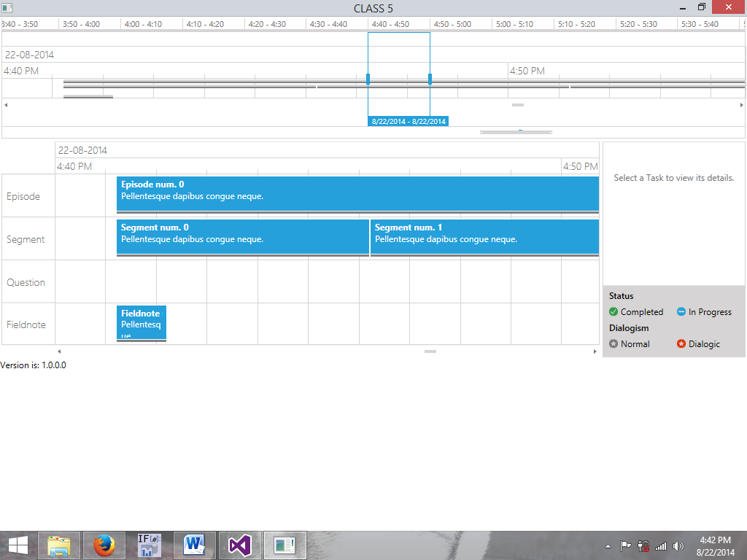Screen dimensions: 747x560
Task: Click the power/battery tray icon
Action: 643,546
